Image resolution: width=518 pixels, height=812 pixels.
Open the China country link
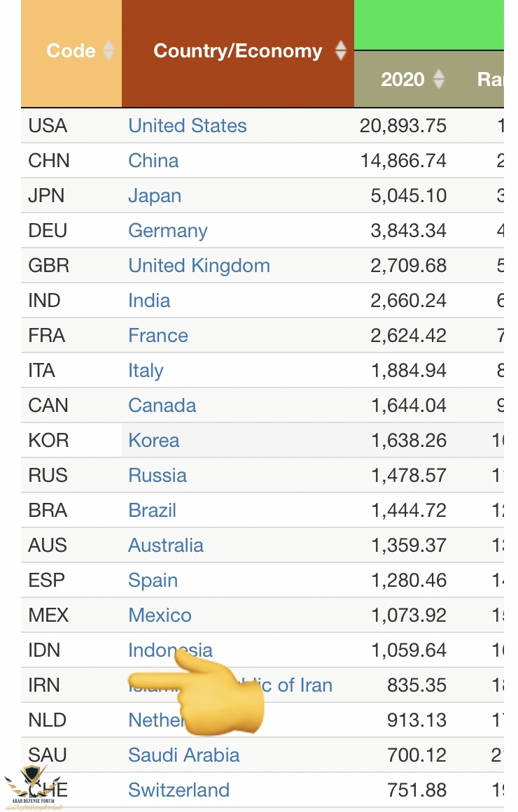click(153, 161)
